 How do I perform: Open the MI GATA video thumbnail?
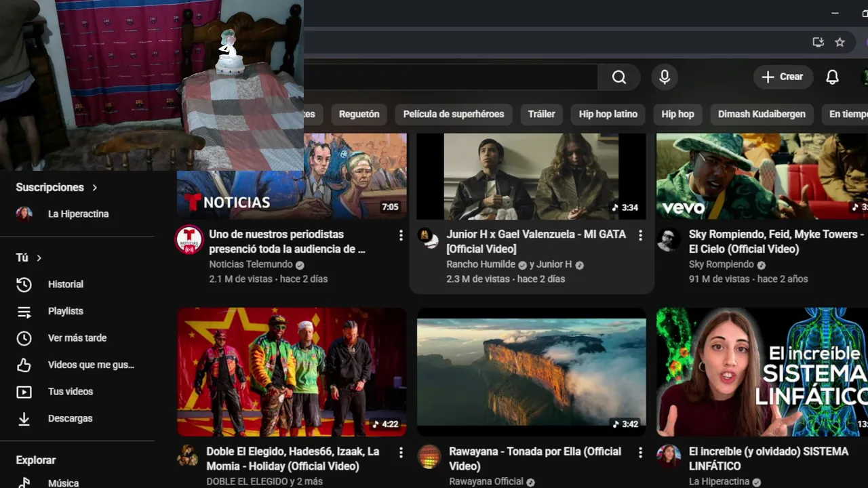click(532, 176)
